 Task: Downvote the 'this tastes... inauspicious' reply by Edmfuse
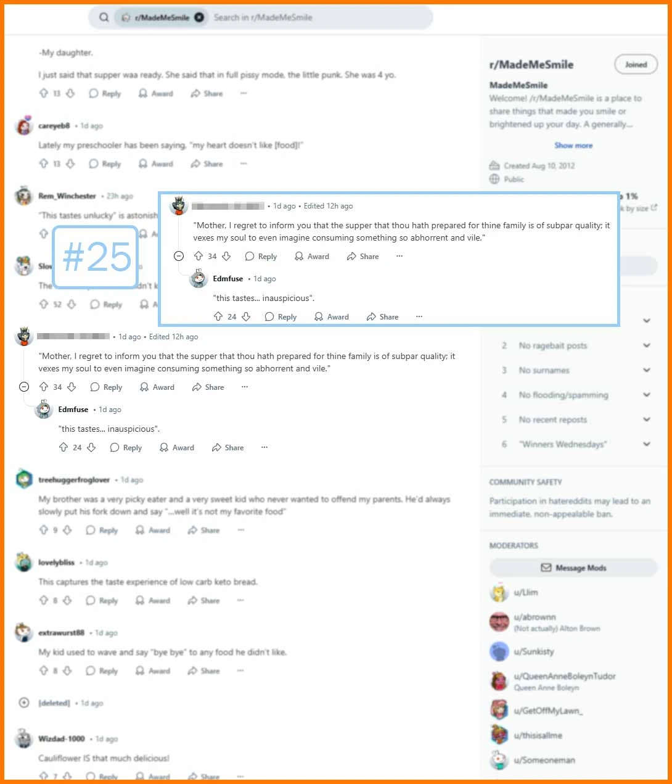[x=91, y=447]
